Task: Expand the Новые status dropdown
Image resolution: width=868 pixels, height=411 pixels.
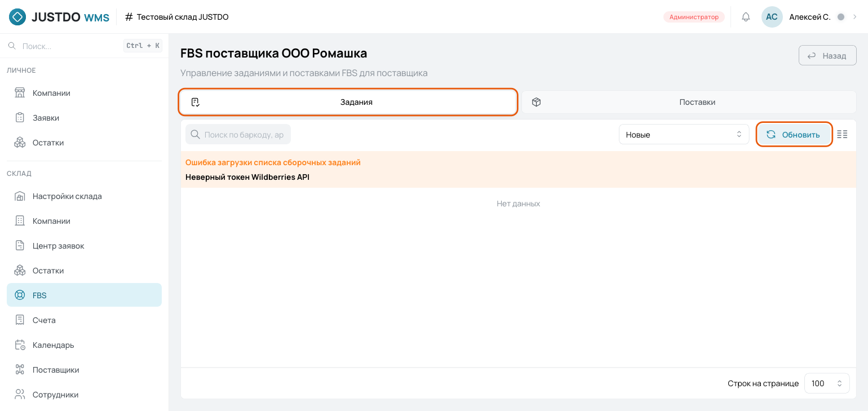Action: tap(684, 134)
